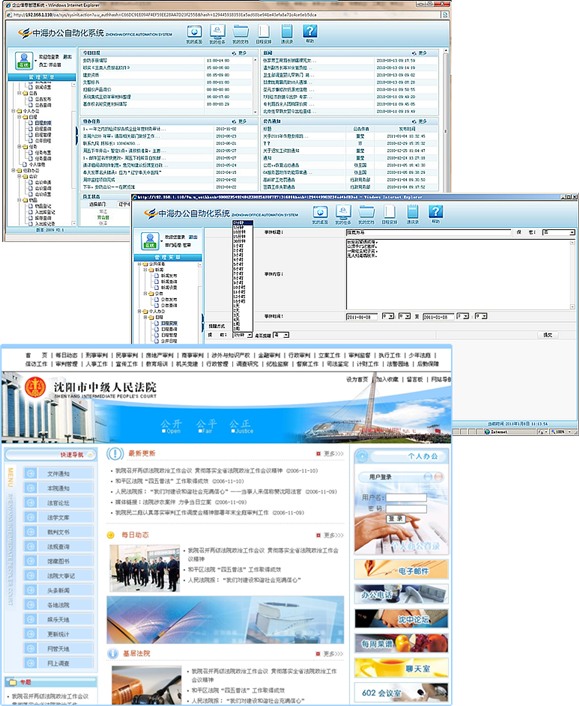
Task: Click the 登录 login button
Action: (396, 519)
